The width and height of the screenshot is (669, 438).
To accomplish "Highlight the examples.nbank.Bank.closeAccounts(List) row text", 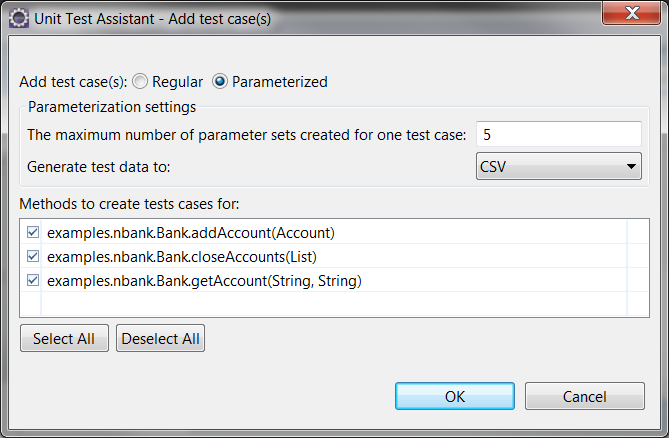I will coord(182,257).
